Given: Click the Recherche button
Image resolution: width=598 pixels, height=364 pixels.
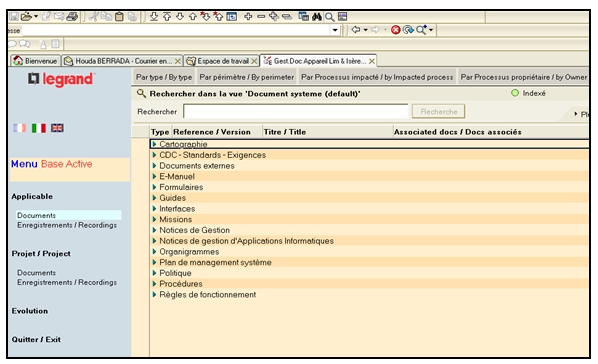Looking at the screenshot, I should click(x=439, y=111).
